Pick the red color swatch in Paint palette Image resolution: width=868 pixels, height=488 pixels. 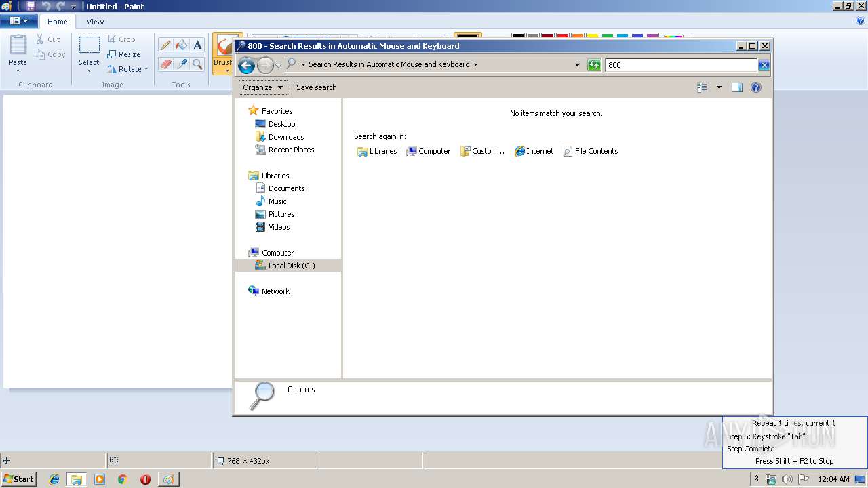coord(562,36)
